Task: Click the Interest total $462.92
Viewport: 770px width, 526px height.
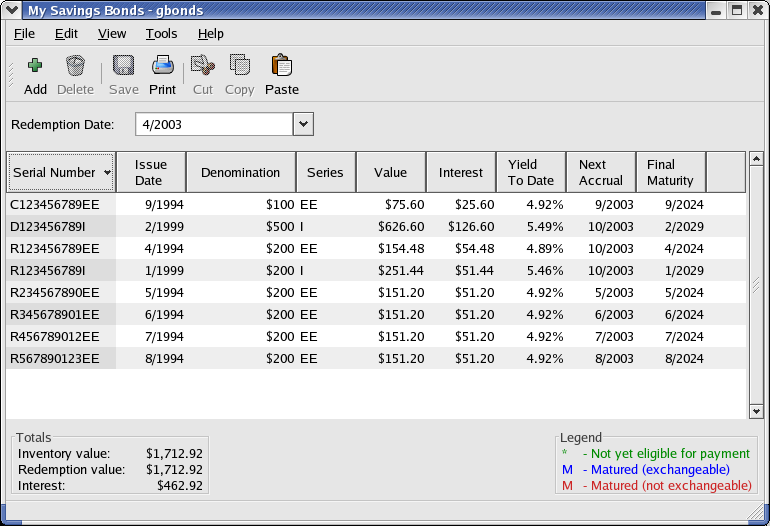Action: tap(180, 486)
